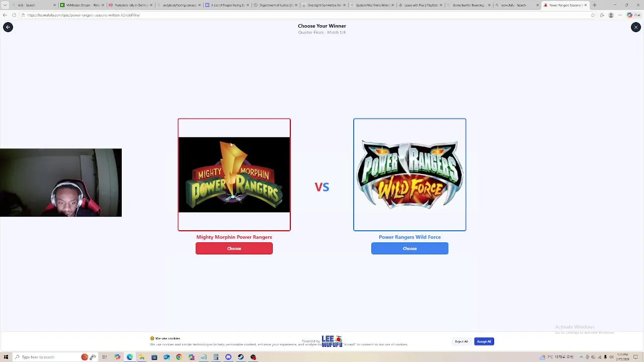
Task: Choose Mighty Morphin Power Rangers
Action: pyautogui.click(x=234, y=248)
